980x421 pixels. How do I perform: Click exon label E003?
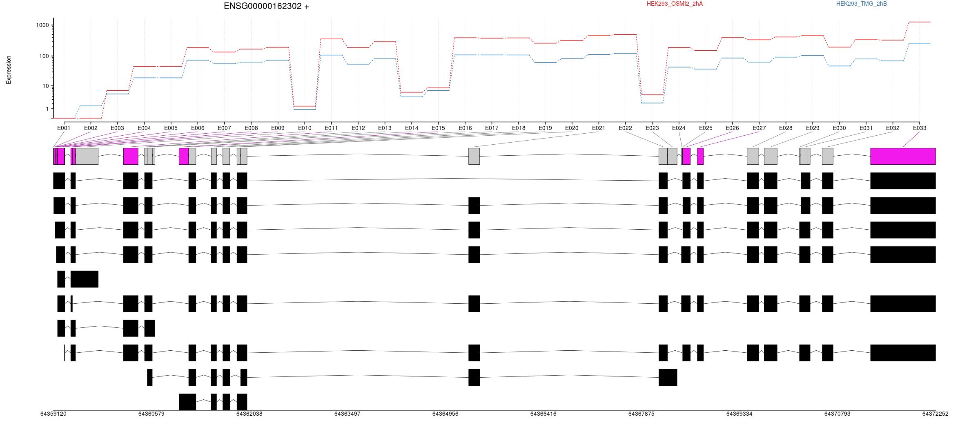pos(117,128)
